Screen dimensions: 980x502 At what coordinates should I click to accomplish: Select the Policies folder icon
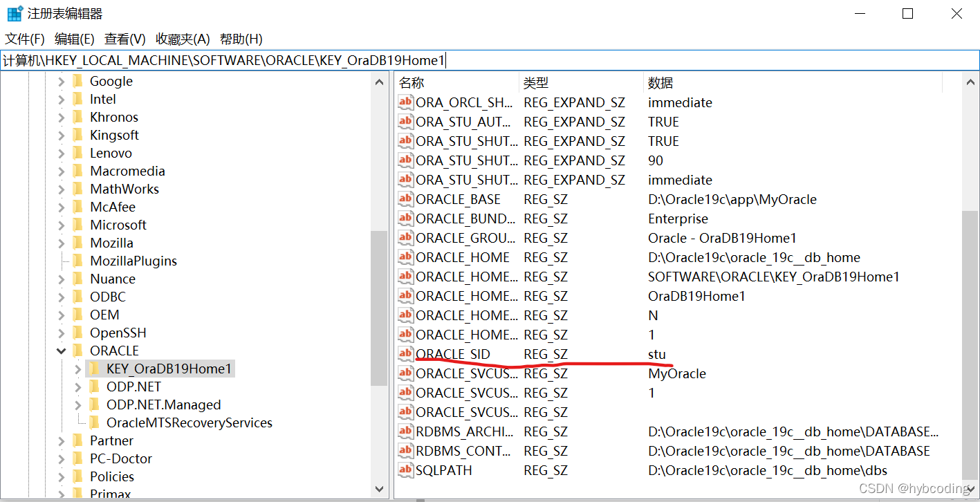(x=78, y=476)
